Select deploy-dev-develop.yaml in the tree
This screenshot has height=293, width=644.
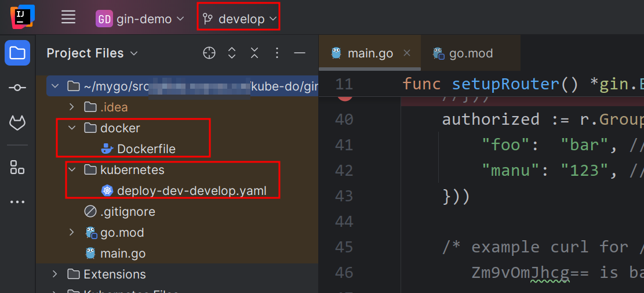(191, 191)
